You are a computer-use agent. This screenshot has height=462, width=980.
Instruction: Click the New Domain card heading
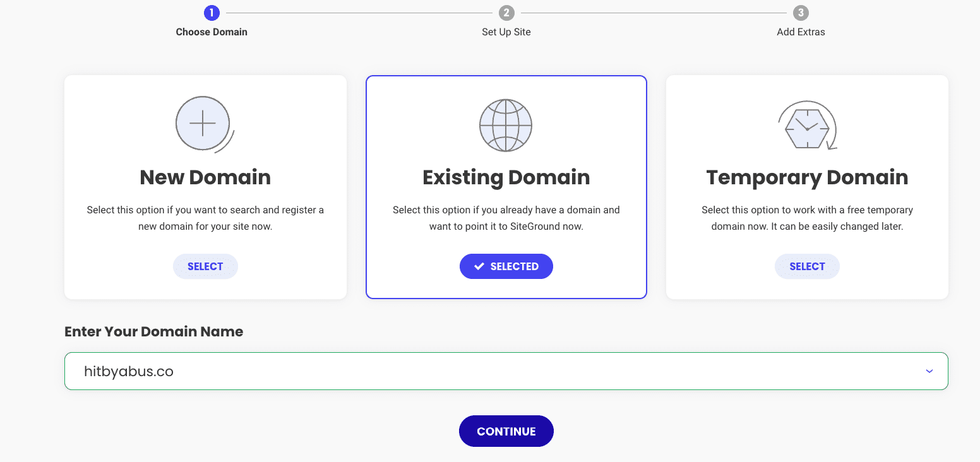205,177
